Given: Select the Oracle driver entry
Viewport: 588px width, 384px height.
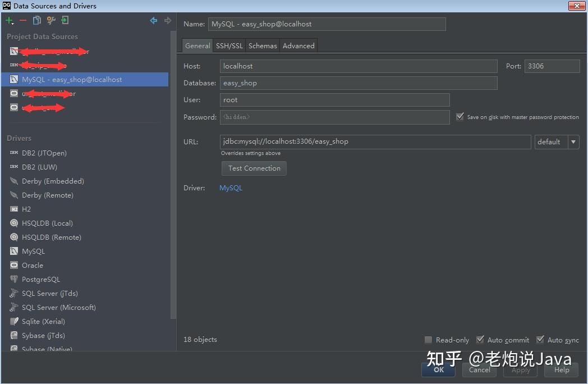Looking at the screenshot, I should pyautogui.click(x=31, y=265).
